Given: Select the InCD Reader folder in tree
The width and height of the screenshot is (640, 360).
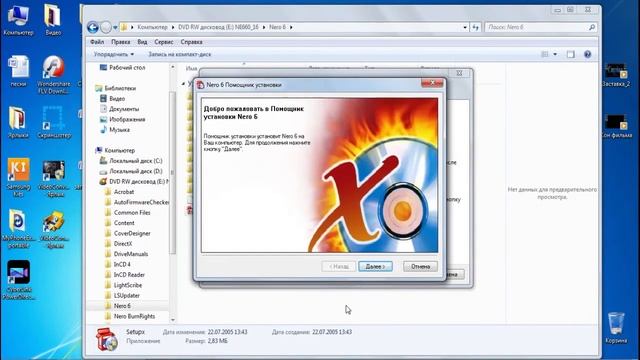Looking at the screenshot, I should [129, 275].
